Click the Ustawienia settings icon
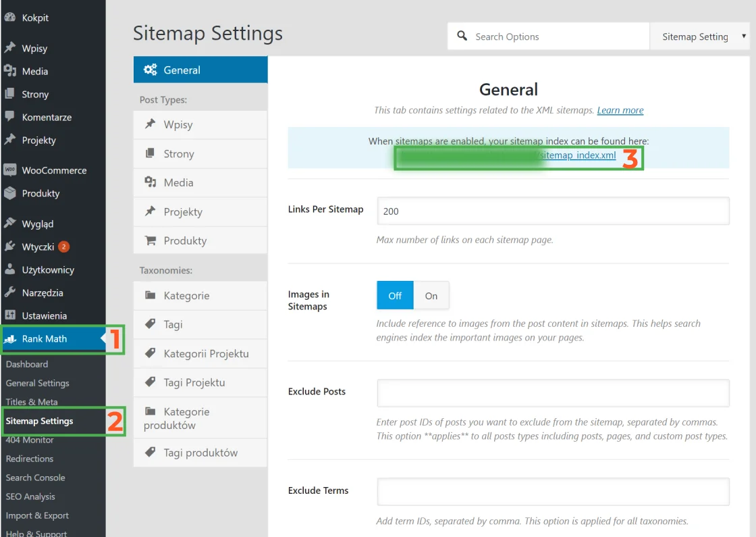 coord(9,315)
